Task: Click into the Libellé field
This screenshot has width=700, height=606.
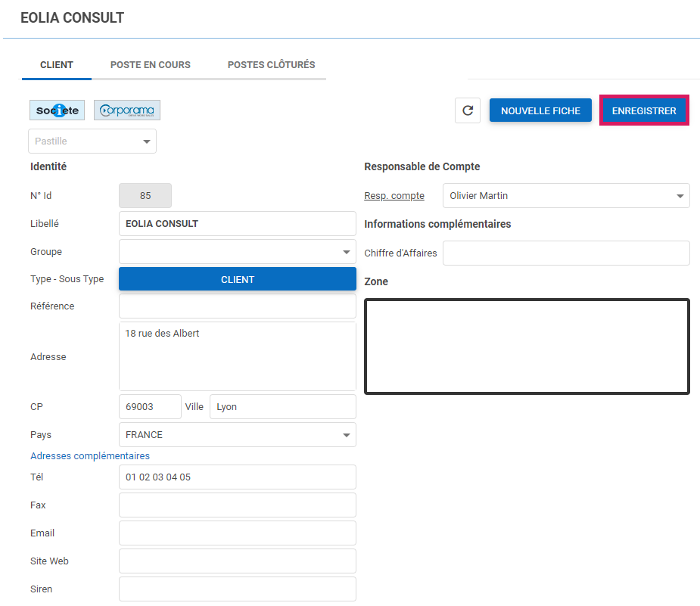Action: tap(237, 224)
